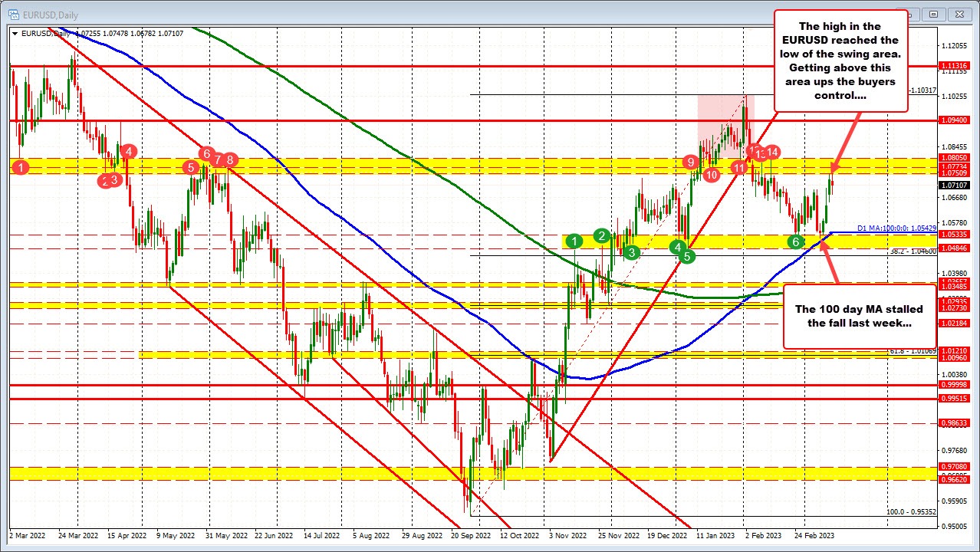
Task: Click the red circle marker numbered 4
Action: click(x=128, y=151)
